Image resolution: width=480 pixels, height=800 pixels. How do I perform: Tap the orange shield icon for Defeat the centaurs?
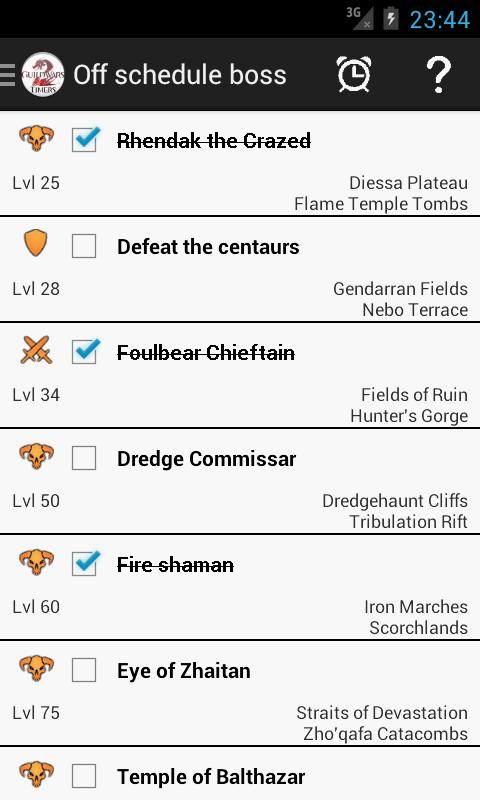36,243
